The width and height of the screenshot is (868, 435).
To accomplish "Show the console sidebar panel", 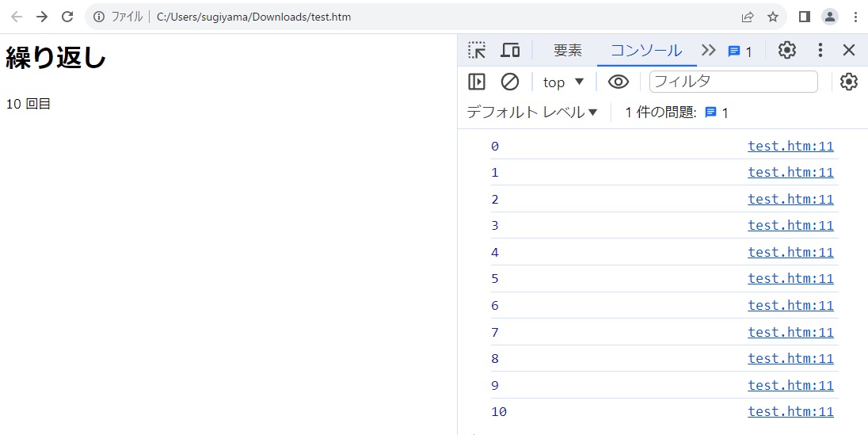I will pyautogui.click(x=477, y=82).
